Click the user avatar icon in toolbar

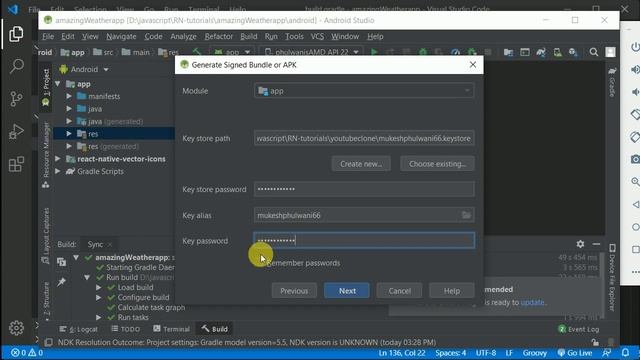[x=611, y=52]
